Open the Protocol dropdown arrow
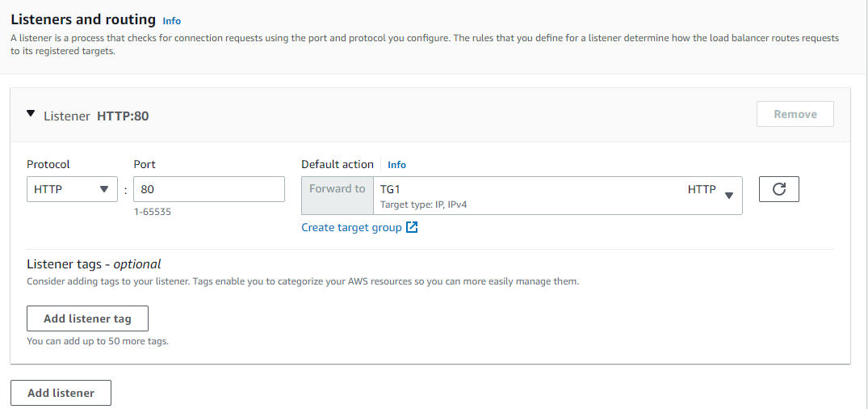This screenshot has height=409, width=868. (103, 189)
